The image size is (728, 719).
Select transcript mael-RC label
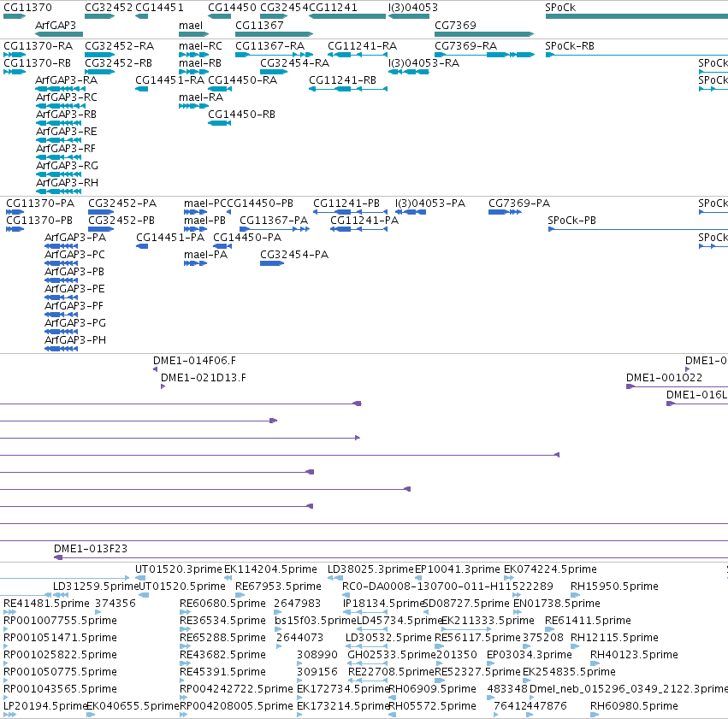click(200, 46)
